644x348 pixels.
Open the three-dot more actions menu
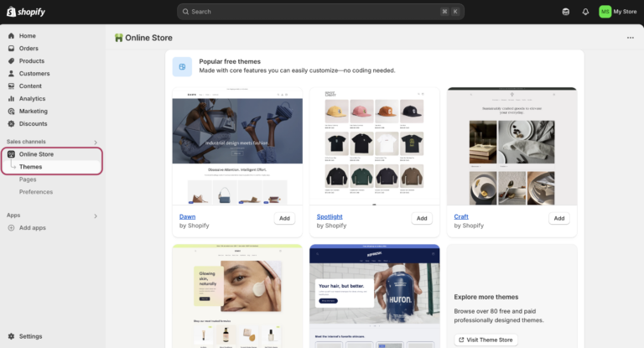point(630,38)
